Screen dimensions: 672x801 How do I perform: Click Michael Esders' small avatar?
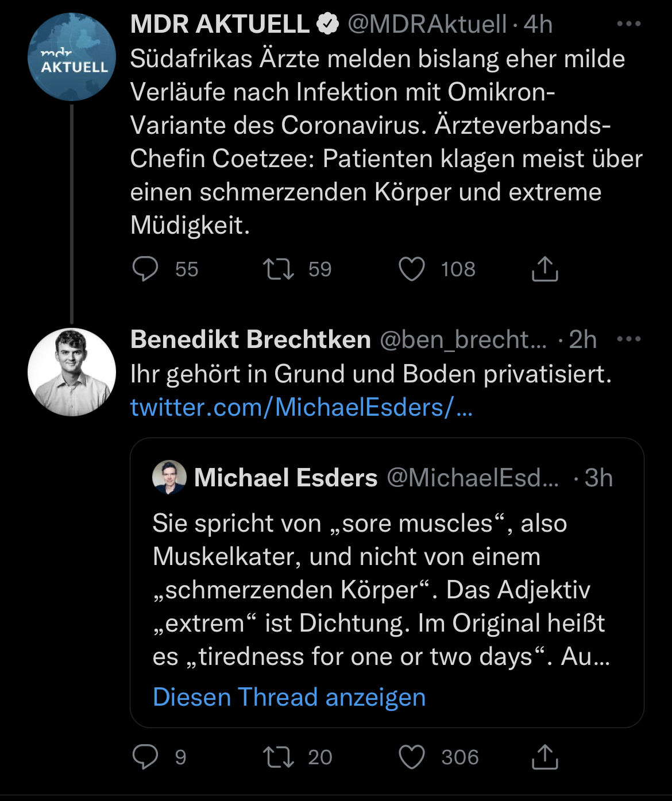pyautogui.click(x=169, y=477)
